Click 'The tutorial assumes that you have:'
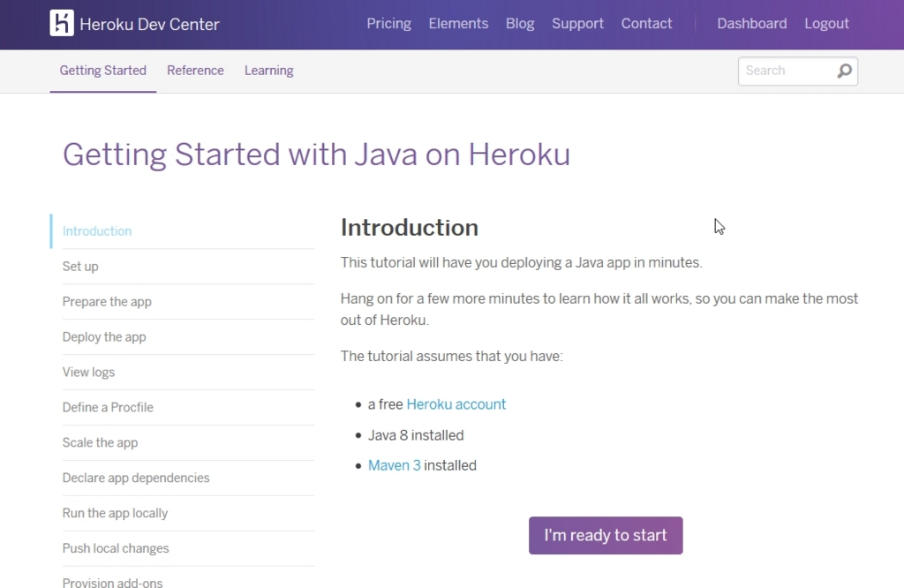The height and width of the screenshot is (588, 904). pos(451,356)
